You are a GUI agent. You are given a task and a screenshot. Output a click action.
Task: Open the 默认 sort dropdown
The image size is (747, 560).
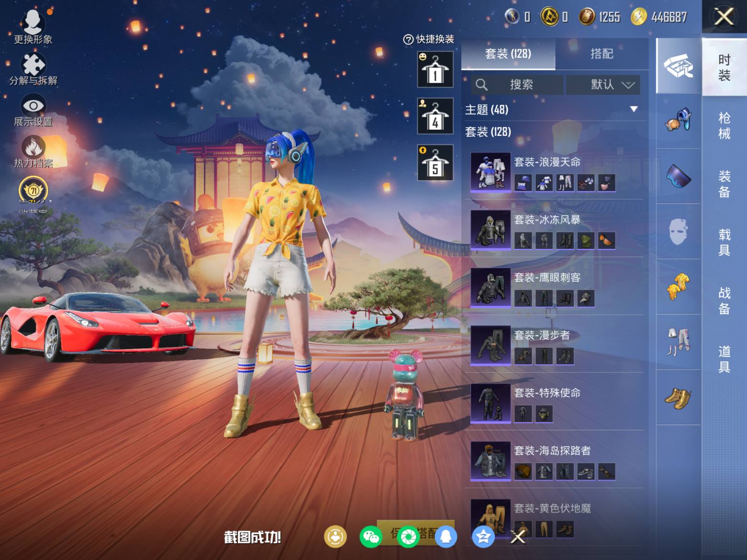click(603, 85)
